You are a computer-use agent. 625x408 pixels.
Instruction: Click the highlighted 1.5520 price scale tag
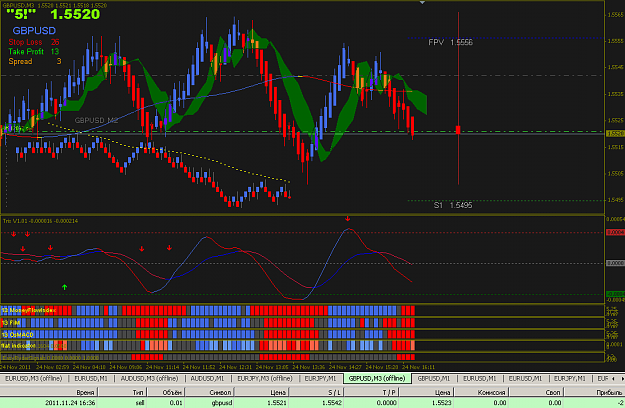(615, 133)
